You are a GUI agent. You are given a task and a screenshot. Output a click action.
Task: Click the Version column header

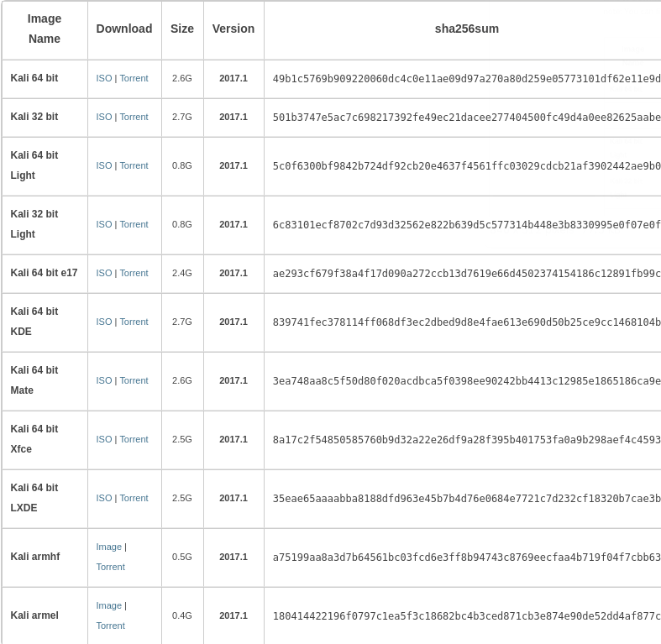[x=233, y=29]
